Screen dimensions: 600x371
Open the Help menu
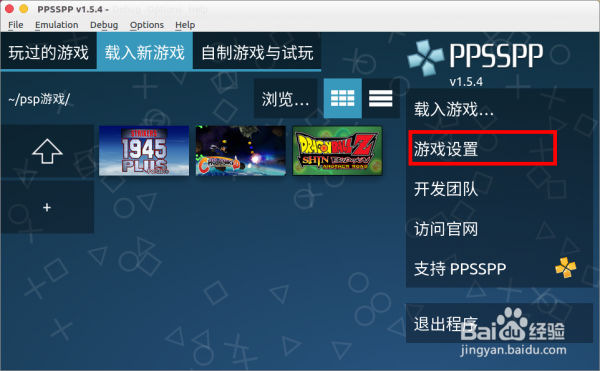185,25
